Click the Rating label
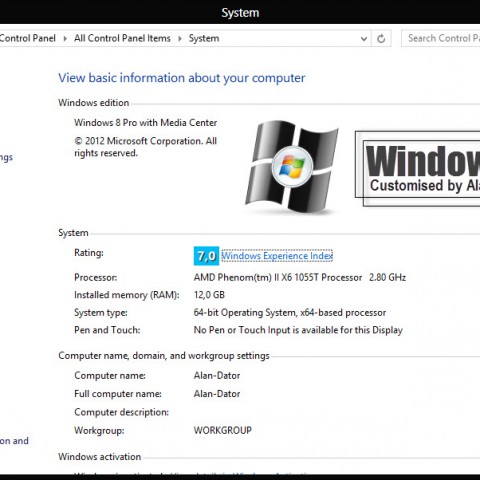This screenshot has width=480, height=480. tap(89, 253)
